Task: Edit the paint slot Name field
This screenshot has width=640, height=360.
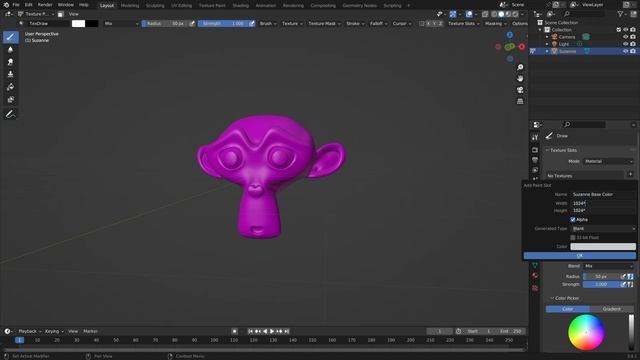Action: pos(603,194)
